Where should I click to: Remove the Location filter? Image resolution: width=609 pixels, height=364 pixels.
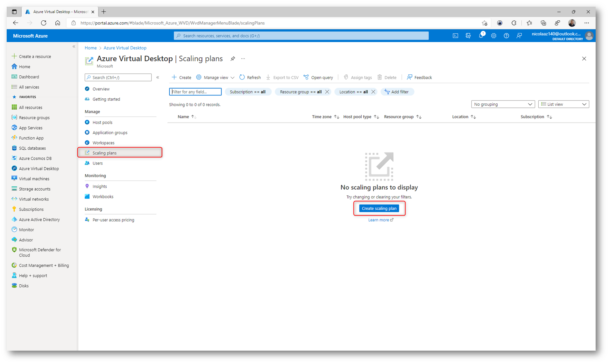click(373, 92)
